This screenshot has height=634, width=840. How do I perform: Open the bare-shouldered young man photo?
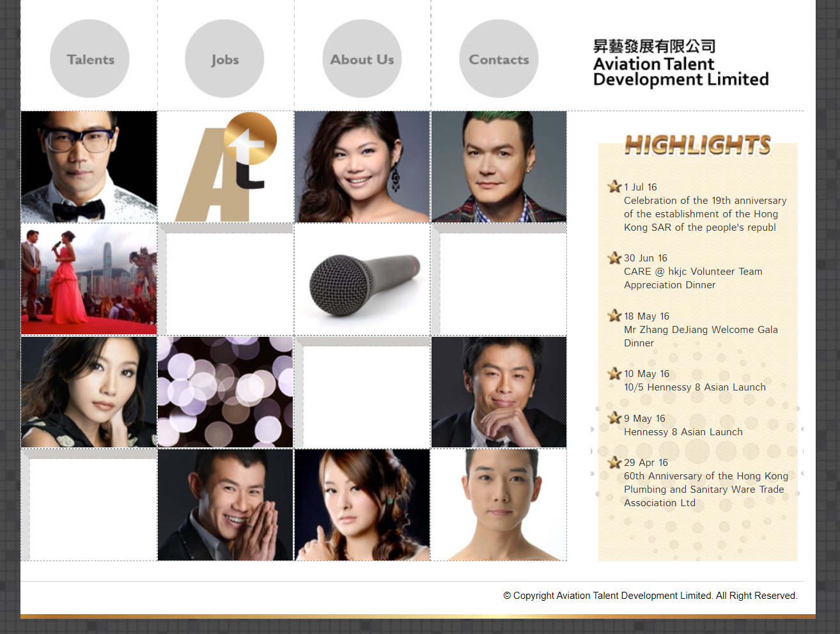pos(499,505)
